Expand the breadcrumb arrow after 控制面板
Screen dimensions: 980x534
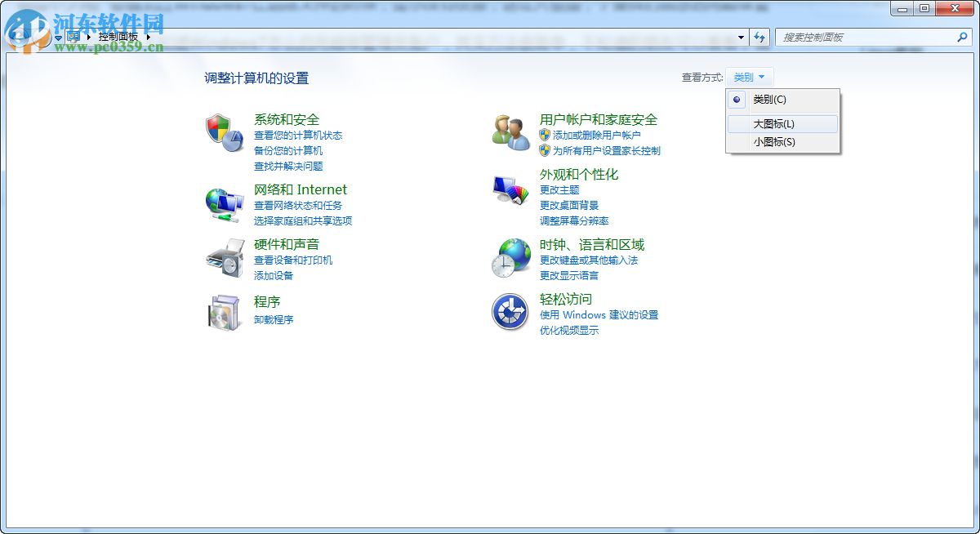point(151,37)
